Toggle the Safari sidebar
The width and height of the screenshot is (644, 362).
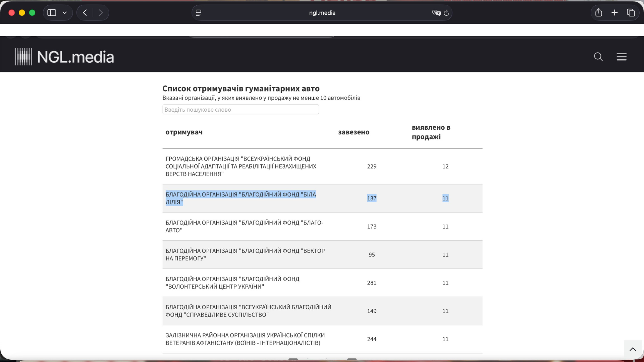[x=51, y=12]
